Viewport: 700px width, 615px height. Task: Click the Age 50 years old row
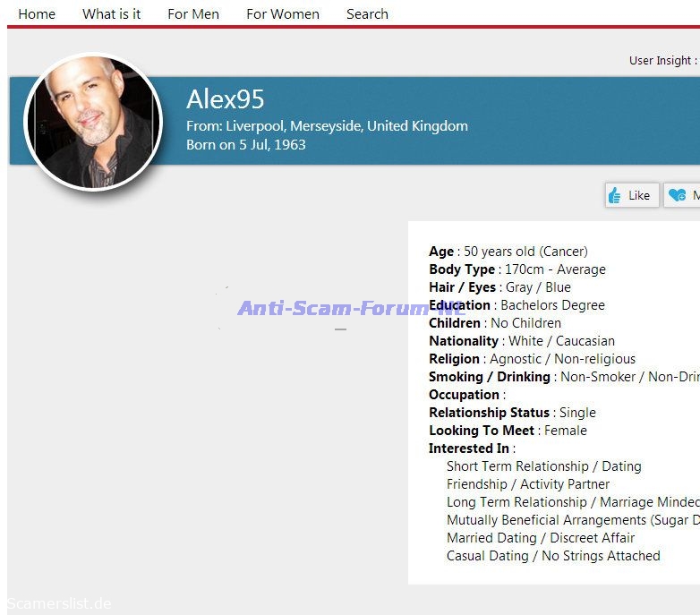tap(508, 252)
